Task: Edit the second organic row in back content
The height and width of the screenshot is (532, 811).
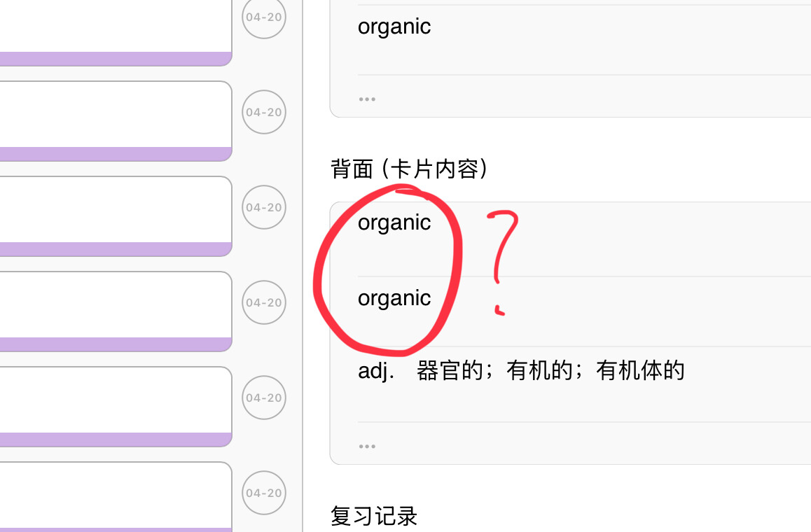Action: [584, 311]
